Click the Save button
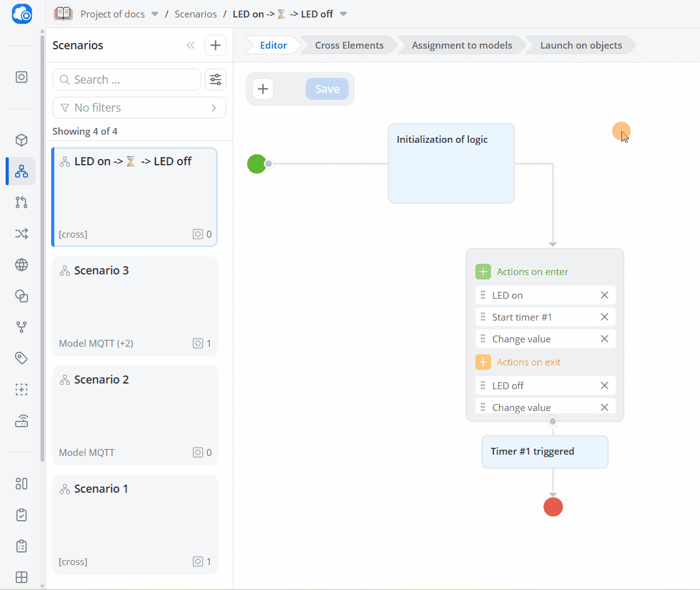Viewport: 700px width, 590px height. (328, 89)
